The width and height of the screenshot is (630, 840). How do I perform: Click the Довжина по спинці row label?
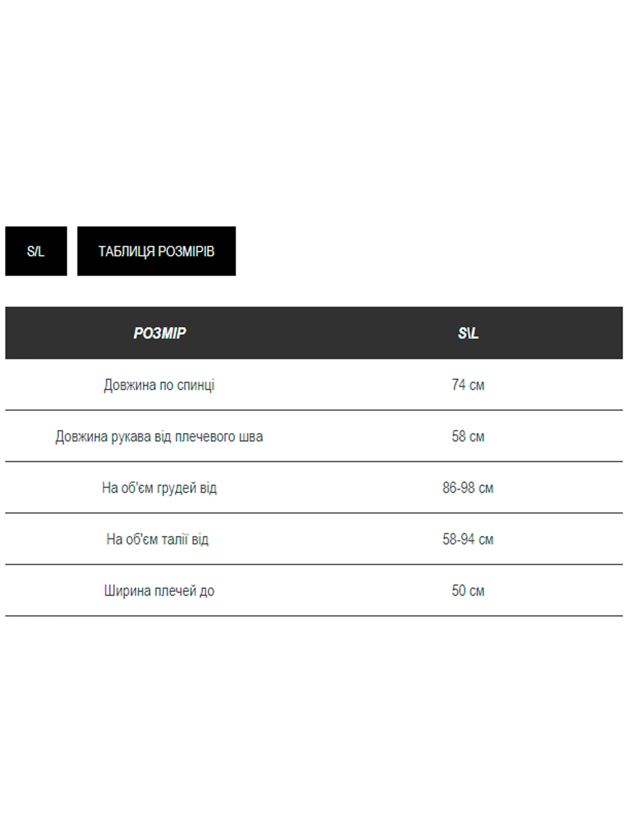pos(159,385)
